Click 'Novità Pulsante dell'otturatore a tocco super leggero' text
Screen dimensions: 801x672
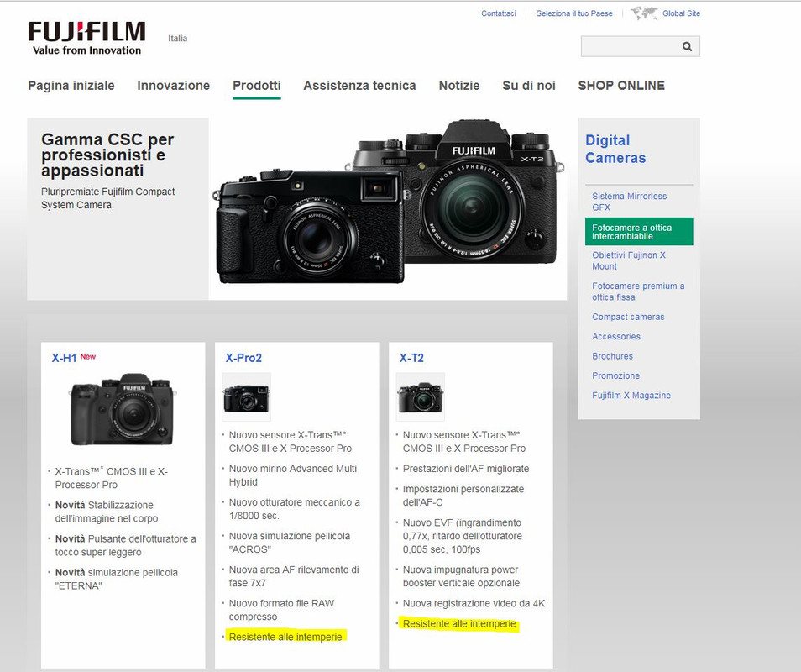pos(126,545)
